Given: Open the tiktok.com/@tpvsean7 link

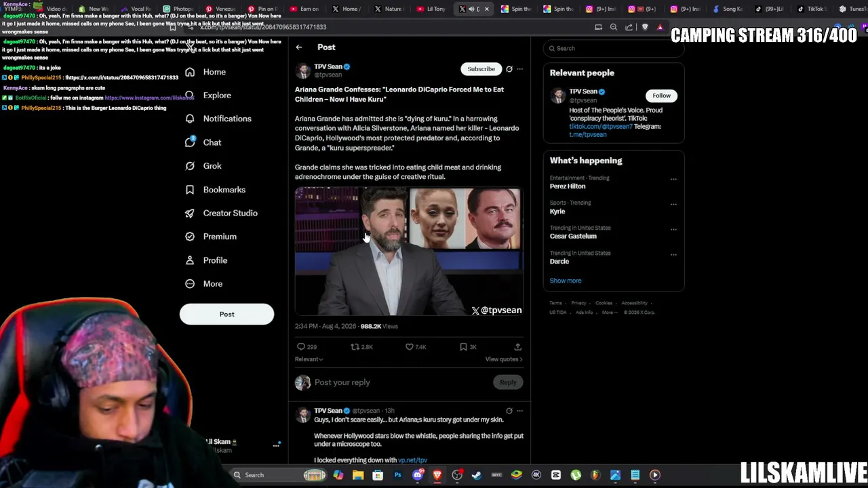Looking at the screenshot, I should 601,127.
